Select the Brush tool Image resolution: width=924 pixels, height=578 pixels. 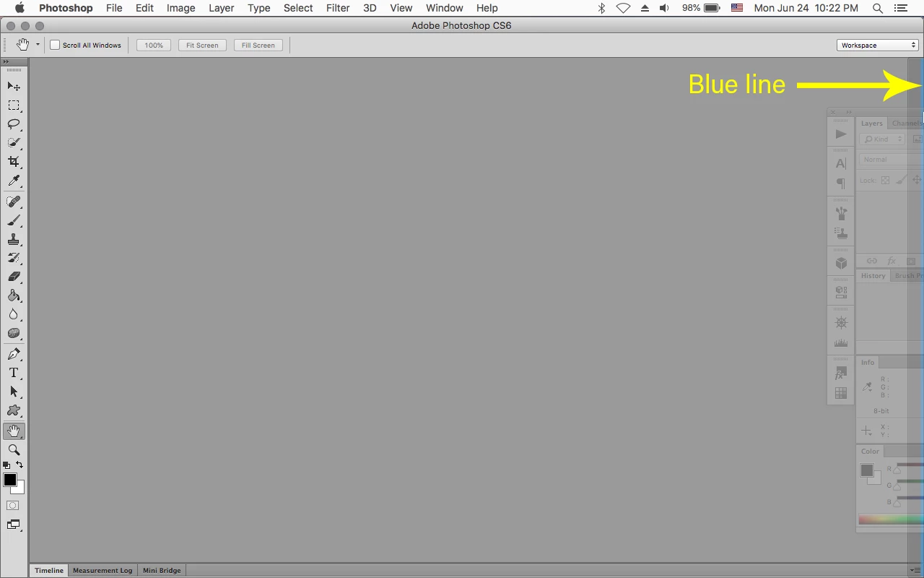click(x=14, y=220)
